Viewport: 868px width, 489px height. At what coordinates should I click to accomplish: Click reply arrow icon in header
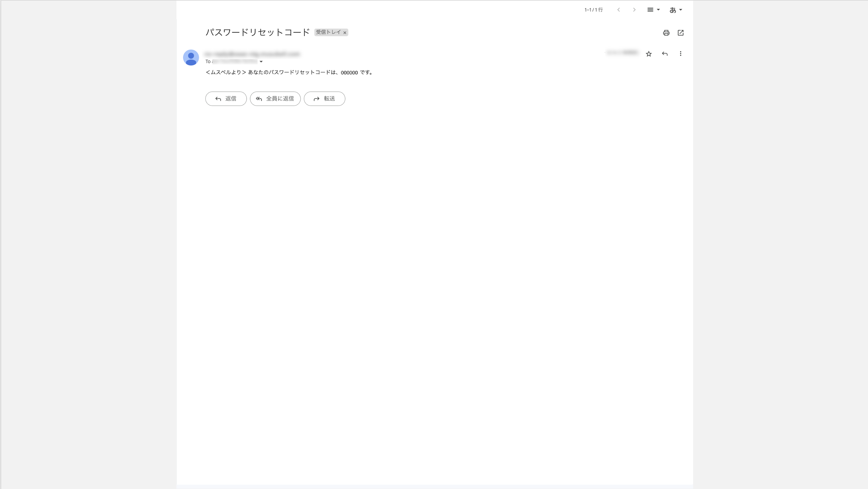pos(664,54)
